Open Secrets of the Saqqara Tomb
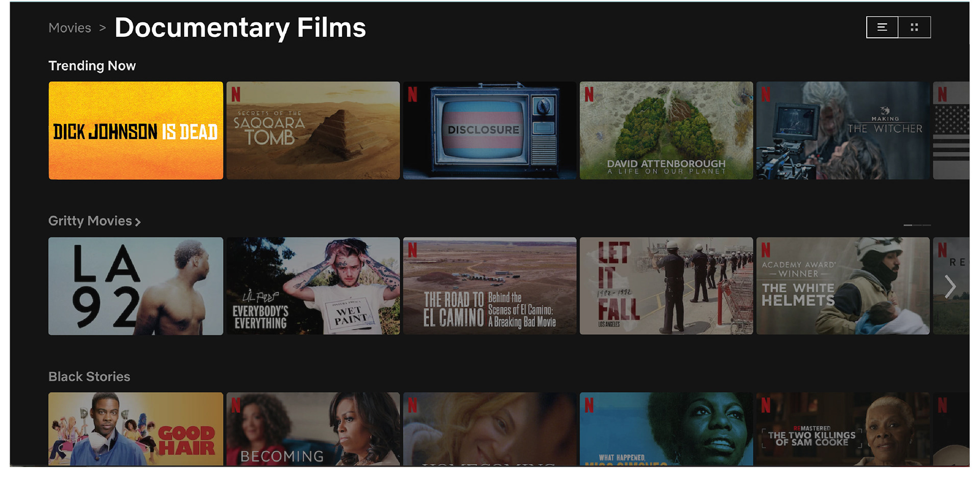Screen dimensions: 980x489 [313, 131]
